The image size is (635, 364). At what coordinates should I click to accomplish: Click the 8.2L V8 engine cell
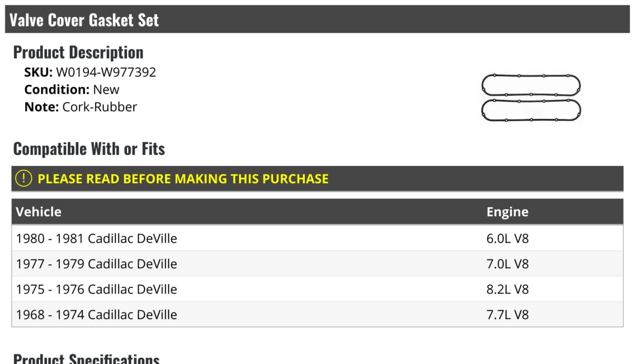click(507, 289)
